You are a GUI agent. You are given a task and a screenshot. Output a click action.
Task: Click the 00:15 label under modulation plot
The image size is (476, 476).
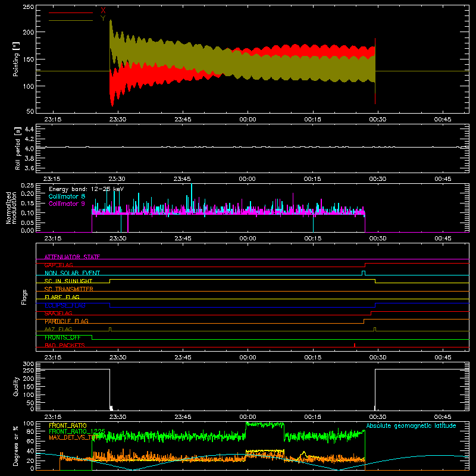tap(313, 239)
